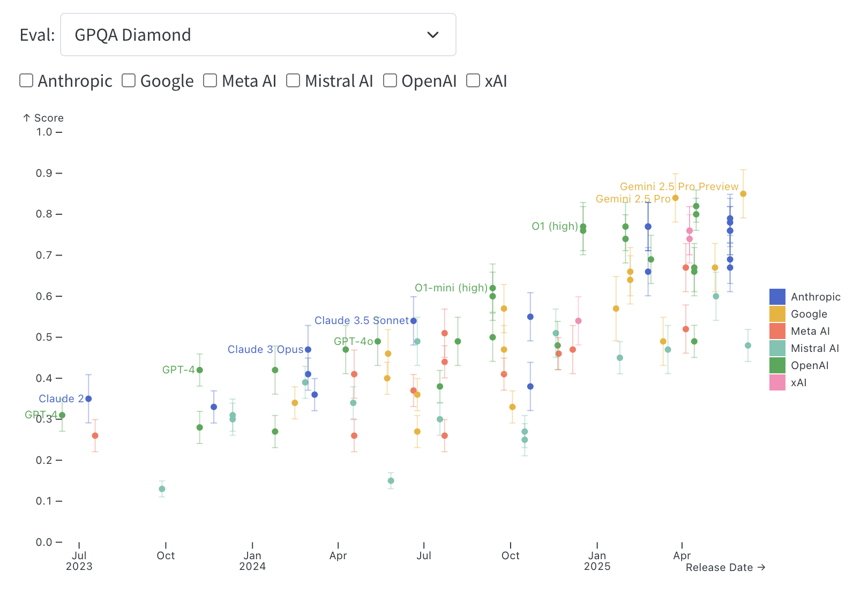Click the O1 (high) label
This screenshot has height=601, width=868.
point(555,227)
